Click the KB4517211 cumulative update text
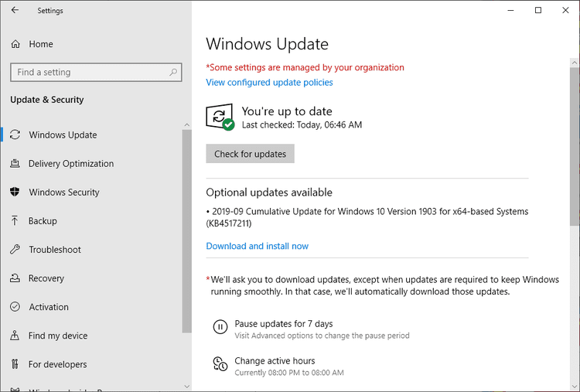 pyautogui.click(x=367, y=217)
